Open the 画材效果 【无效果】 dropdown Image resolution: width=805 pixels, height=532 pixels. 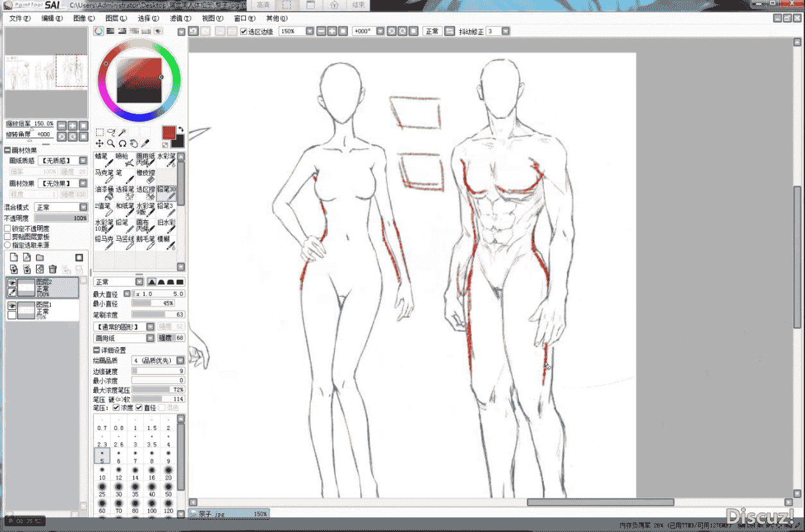tap(62, 184)
